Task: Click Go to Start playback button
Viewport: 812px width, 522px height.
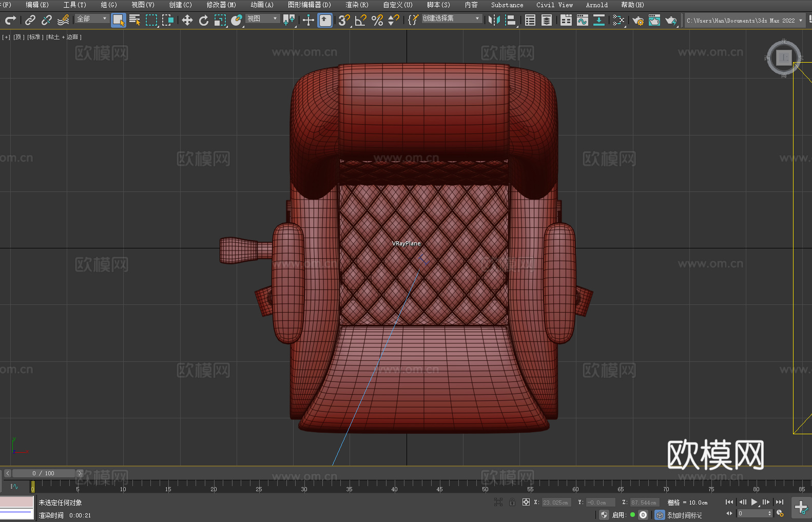Action: pyautogui.click(x=729, y=502)
